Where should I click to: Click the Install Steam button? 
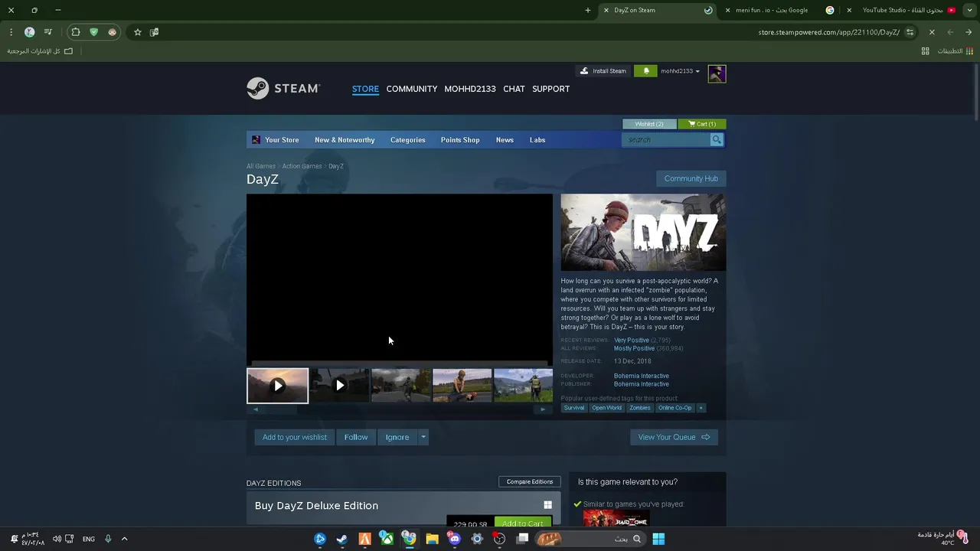pyautogui.click(x=603, y=71)
